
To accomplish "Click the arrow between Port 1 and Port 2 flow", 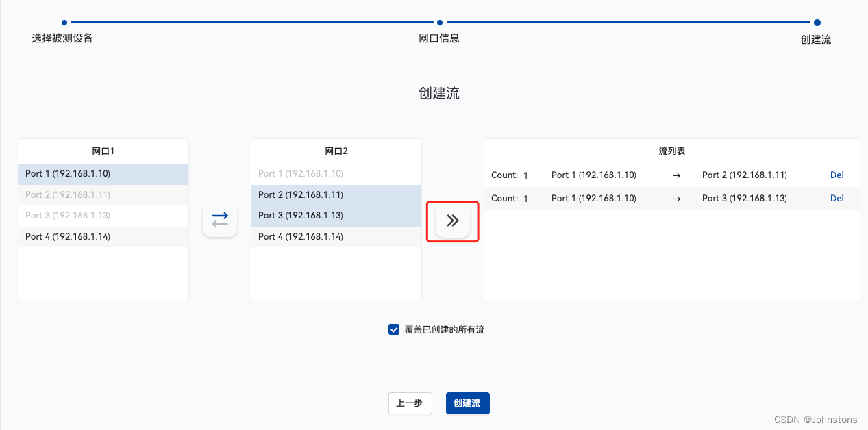I will (676, 175).
